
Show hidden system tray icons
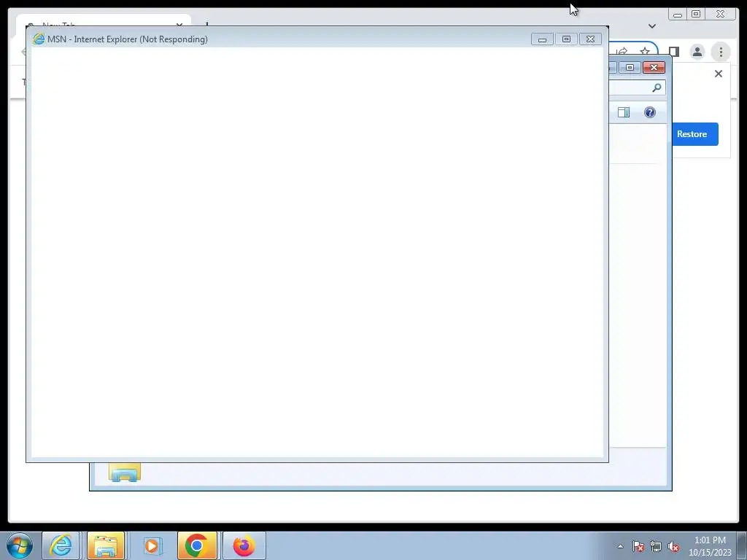(x=620, y=546)
